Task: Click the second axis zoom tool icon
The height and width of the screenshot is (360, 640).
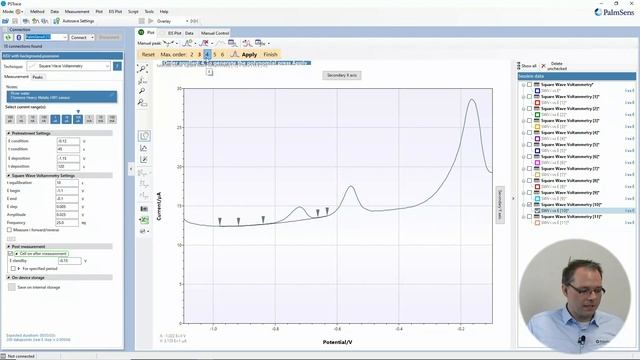Action: point(142,81)
